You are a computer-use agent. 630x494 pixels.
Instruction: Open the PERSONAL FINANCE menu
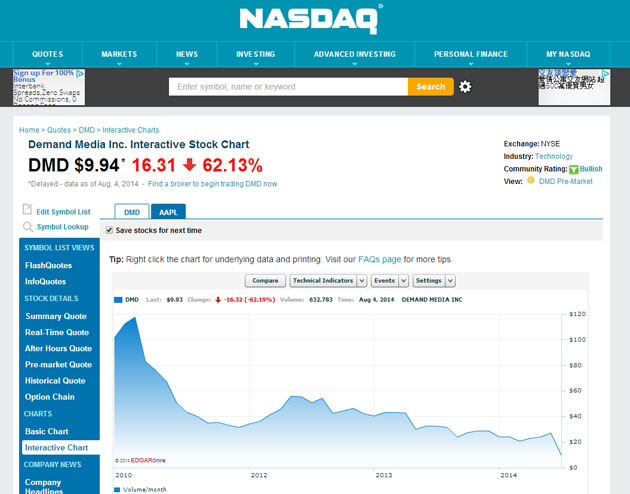pos(470,54)
